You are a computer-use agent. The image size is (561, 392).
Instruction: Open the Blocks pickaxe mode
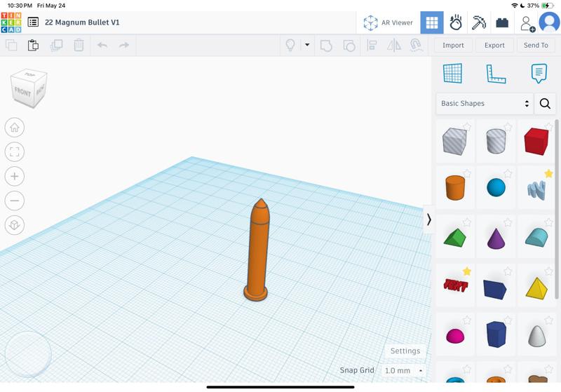coord(479,22)
